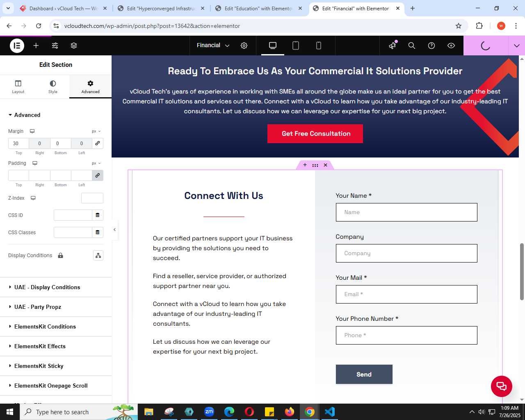Collapse the editor panel arrow
The width and height of the screenshot is (525, 420).
click(114, 230)
